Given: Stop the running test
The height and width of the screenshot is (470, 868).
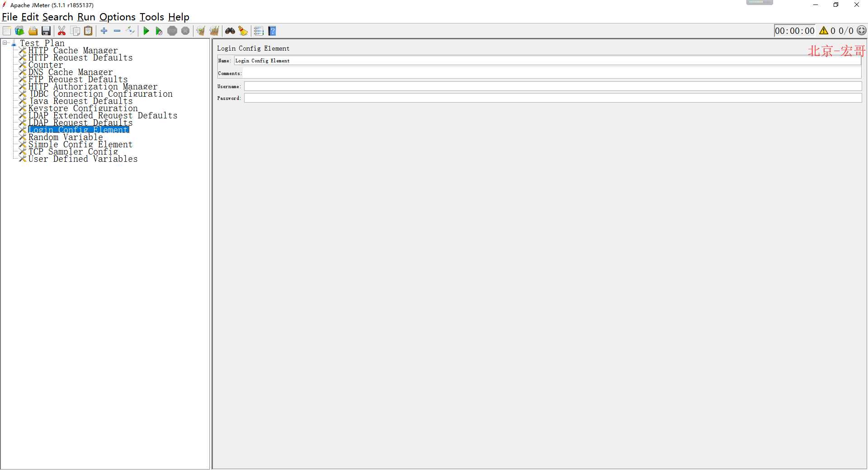Looking at the screenshot, I should 172,31.
